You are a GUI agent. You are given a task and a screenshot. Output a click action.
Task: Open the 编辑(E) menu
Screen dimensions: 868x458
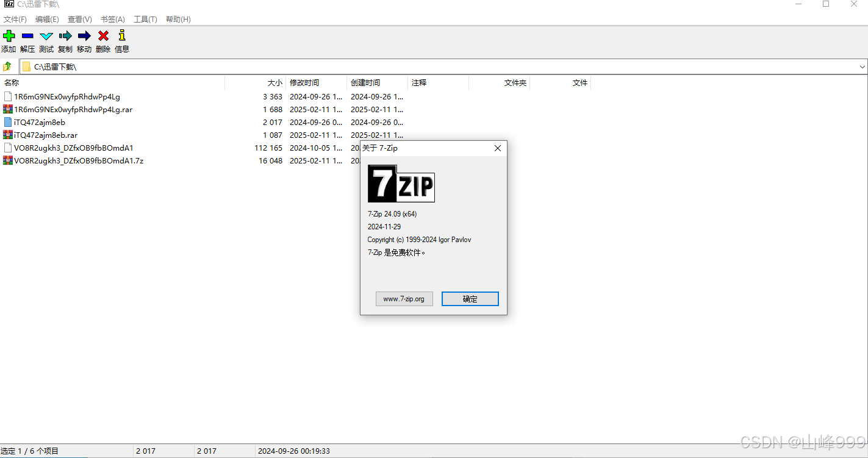pos(47,20)
